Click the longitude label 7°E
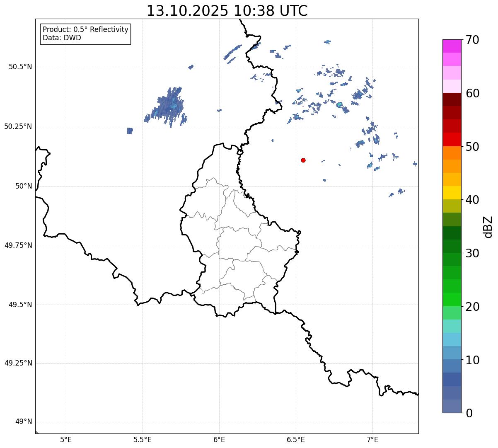 click(x=372, y=440)
